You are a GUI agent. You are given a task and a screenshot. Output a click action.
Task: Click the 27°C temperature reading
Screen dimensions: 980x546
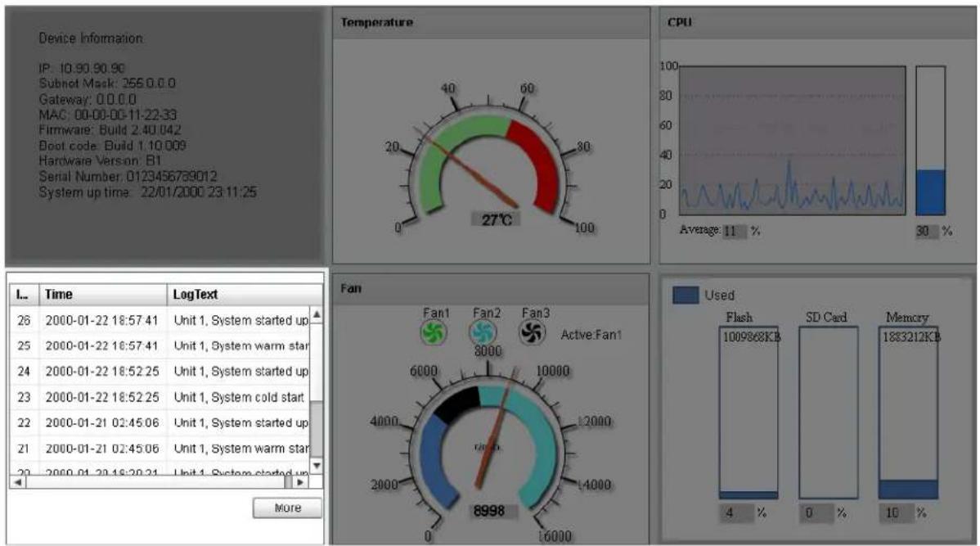(497, 219)
